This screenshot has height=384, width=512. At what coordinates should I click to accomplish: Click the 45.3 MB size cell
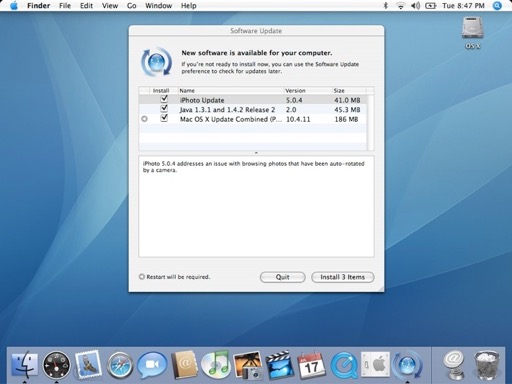347,110
